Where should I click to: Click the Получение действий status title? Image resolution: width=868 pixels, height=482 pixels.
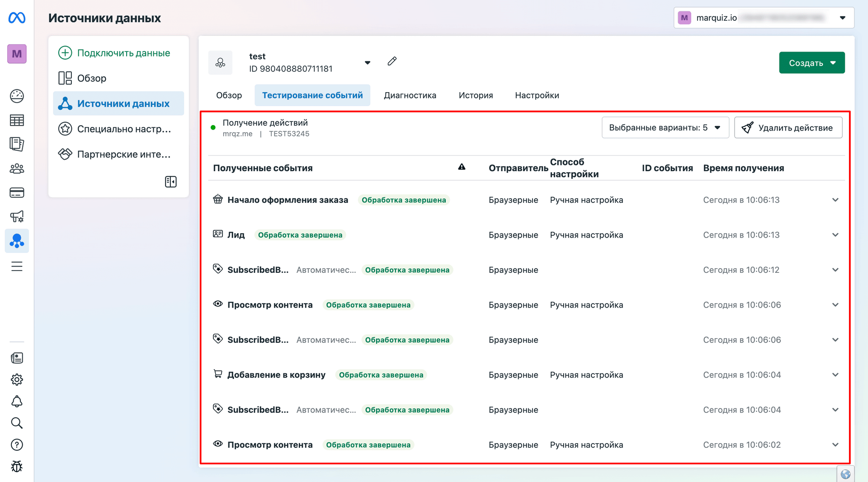point(265,123)
